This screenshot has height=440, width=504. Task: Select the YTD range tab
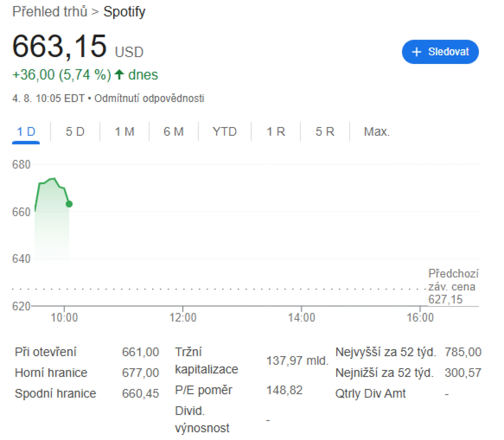224,131
